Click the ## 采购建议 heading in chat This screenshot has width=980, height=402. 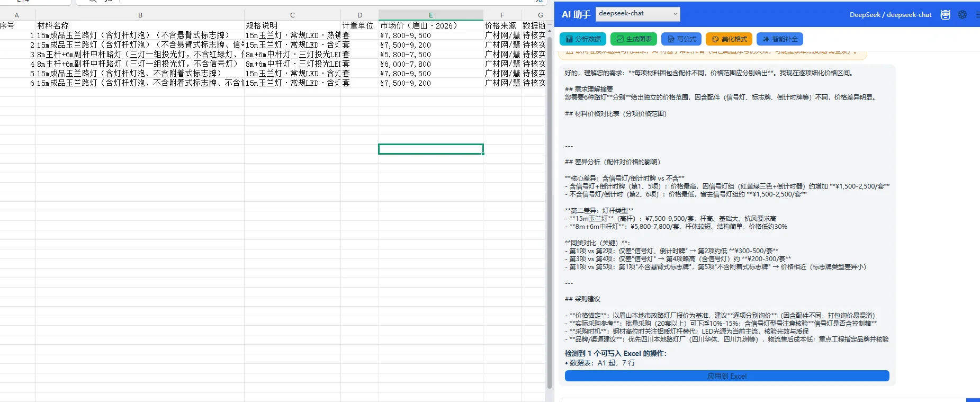coord(582,299)
